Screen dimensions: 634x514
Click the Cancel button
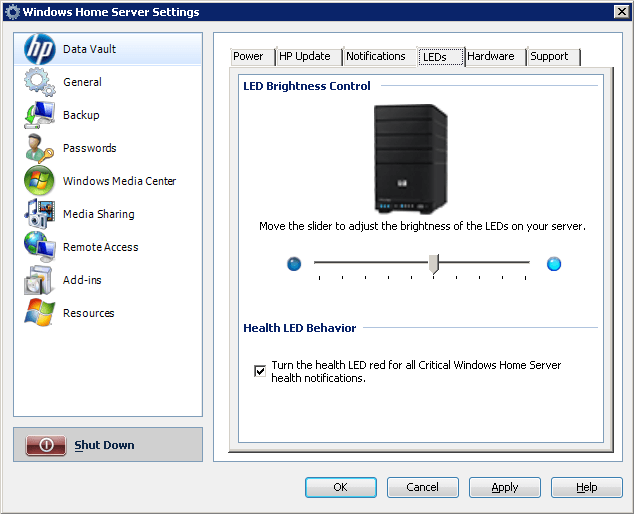point(423,487)
